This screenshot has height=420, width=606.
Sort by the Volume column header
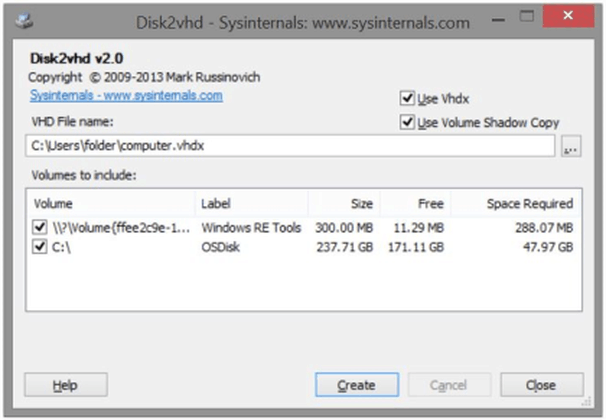click(111, 203)
